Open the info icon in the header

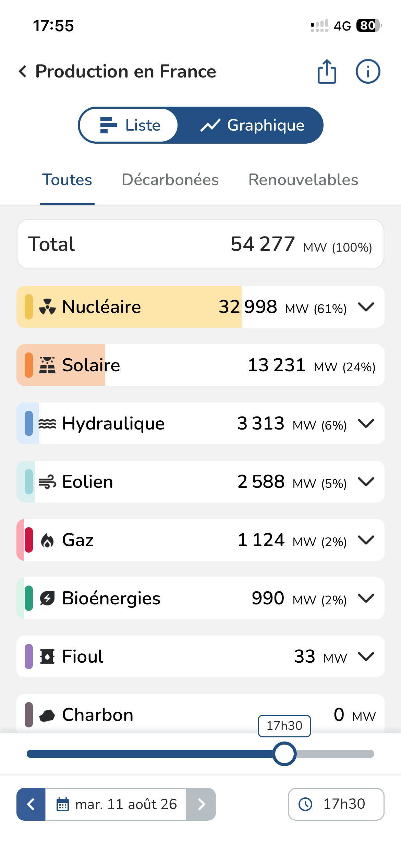click(368, 71)
